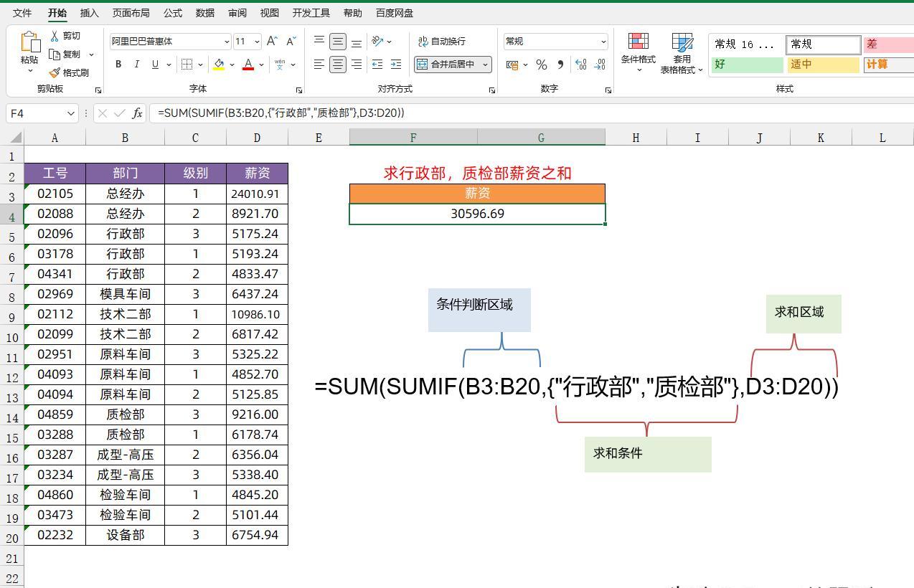Click the align right icon
Image resolution: width=914 pixels, height=588 pixels.
357,65
